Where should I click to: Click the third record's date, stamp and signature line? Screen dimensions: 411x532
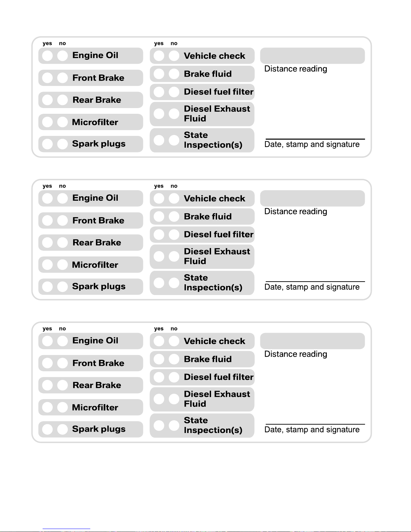pos(315,424)
